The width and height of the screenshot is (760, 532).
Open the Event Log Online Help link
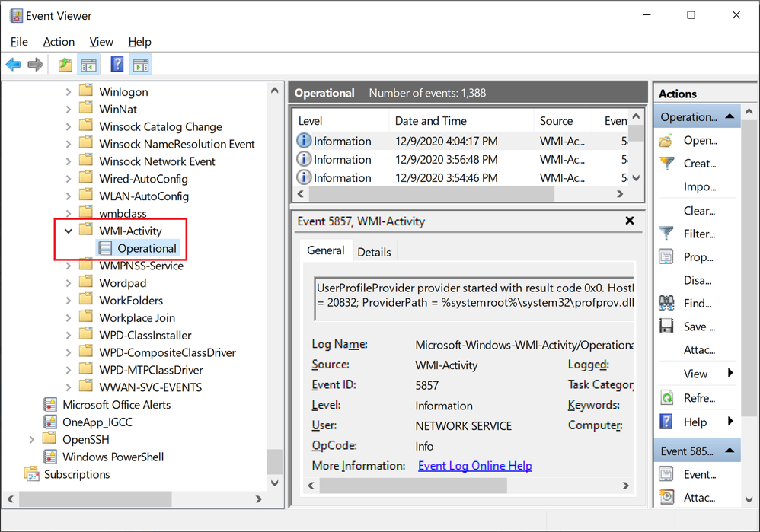pyautogui.click(x=475, y=466)
